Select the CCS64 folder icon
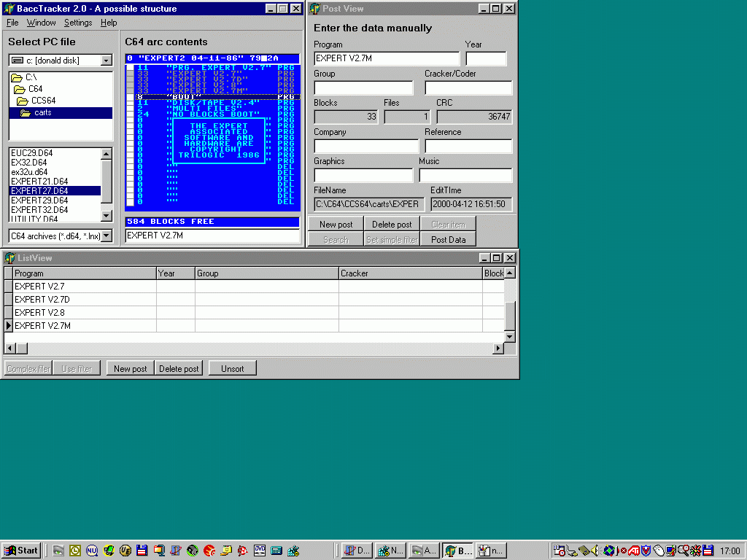This screenshot has width=747, height=560. point(24,101)
